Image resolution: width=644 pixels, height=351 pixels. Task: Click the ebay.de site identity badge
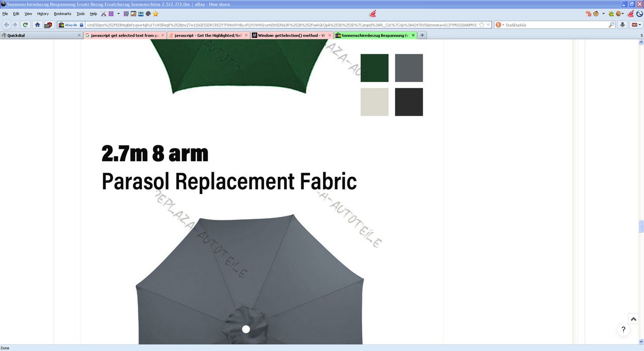pyautogui.click(x=70, y=25)
